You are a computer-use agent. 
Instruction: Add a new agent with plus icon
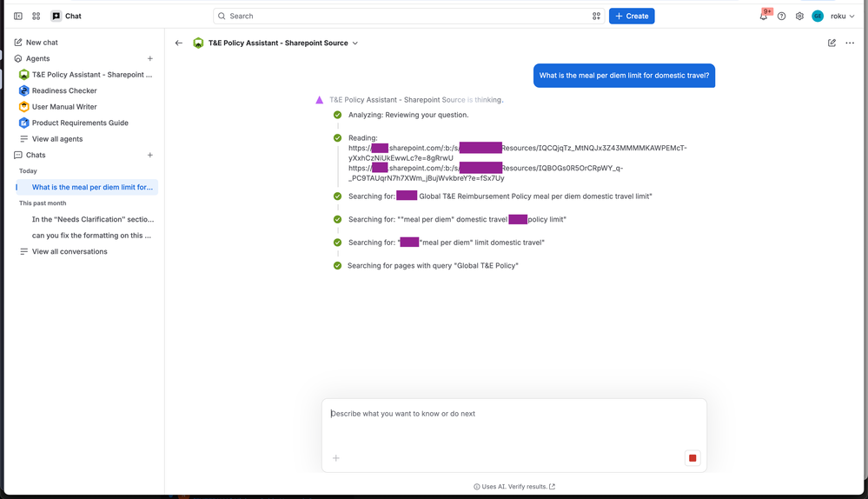click(150, 58)
